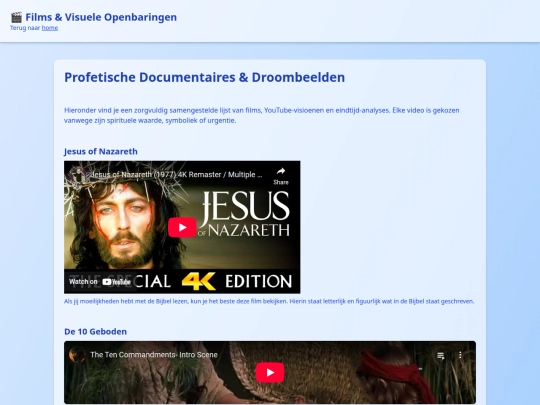Image resolution: width=540 pixels, height=405 pixels.
Task: Click Share icon on Jesus of Nazareth video
Action: (x=281, y=175)
